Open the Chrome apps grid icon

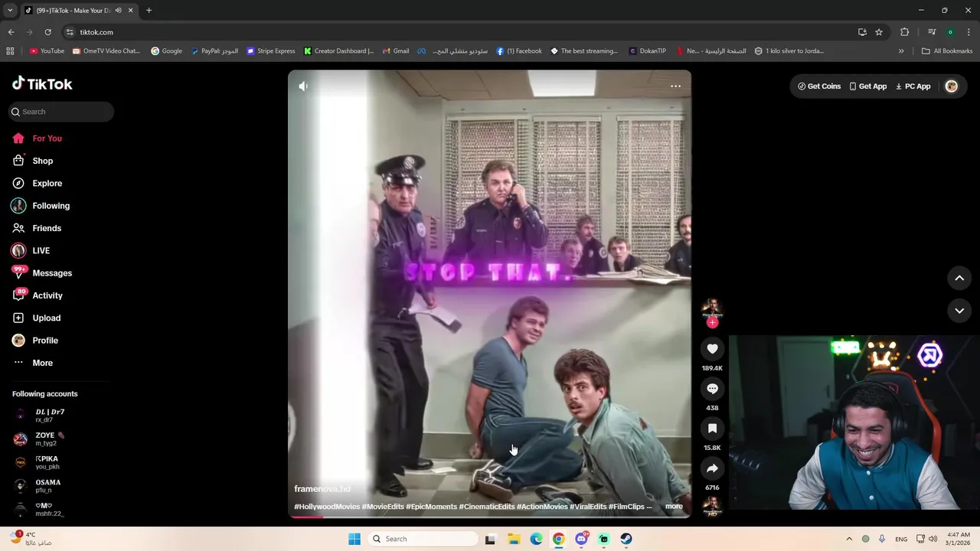click(x=10, y=51)
